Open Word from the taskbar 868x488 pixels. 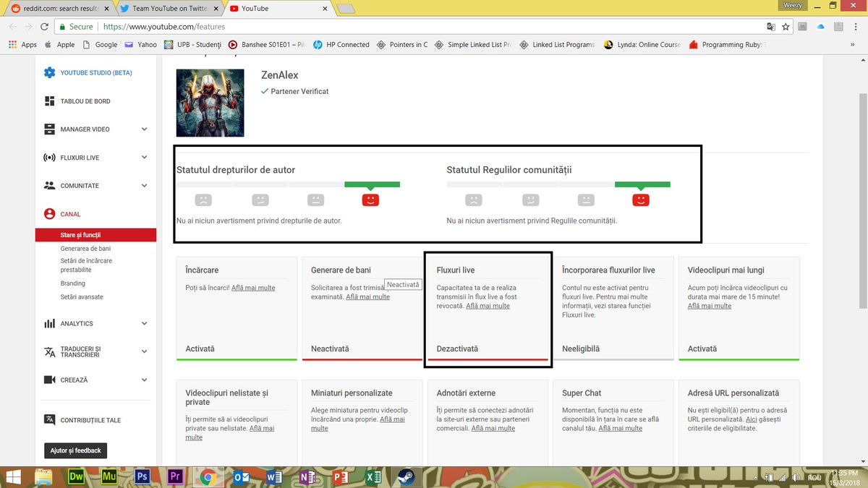point(273,477)
